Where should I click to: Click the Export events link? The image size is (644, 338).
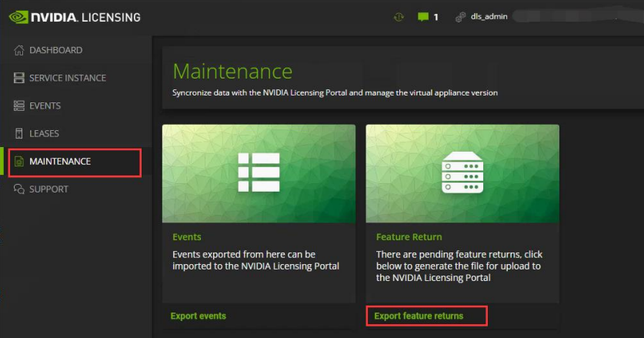pos(199,316)
